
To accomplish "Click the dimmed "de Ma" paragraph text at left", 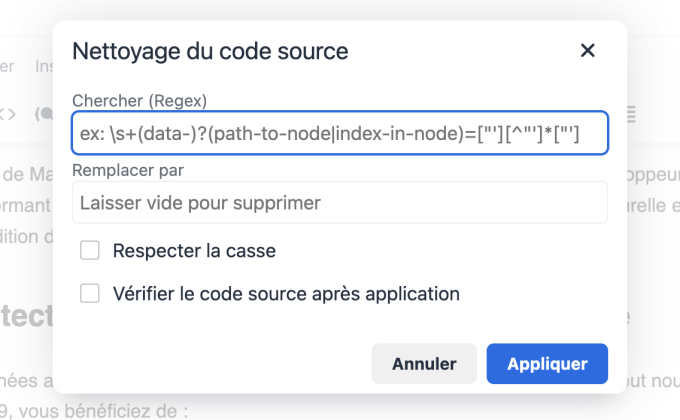I will click(x=26, y=176).
